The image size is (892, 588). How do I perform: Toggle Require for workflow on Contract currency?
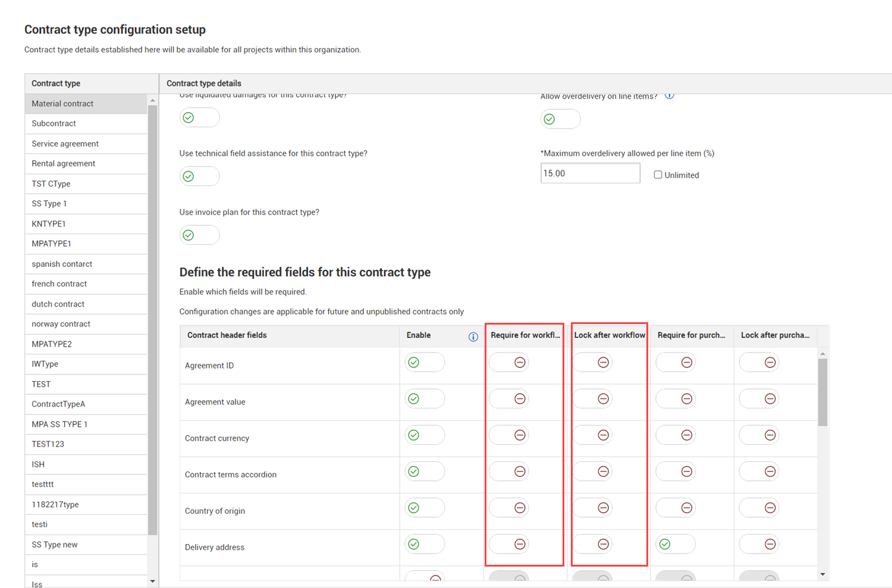point(509,435)
